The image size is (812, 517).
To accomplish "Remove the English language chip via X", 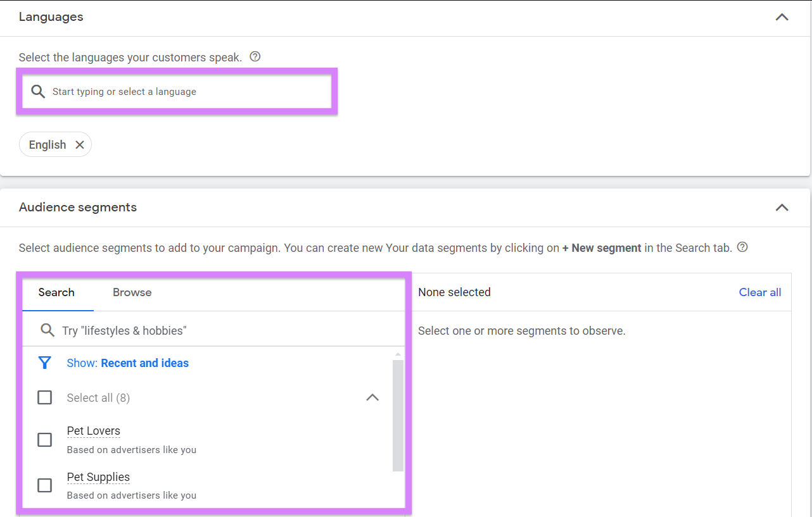I will tap(80, 145).
